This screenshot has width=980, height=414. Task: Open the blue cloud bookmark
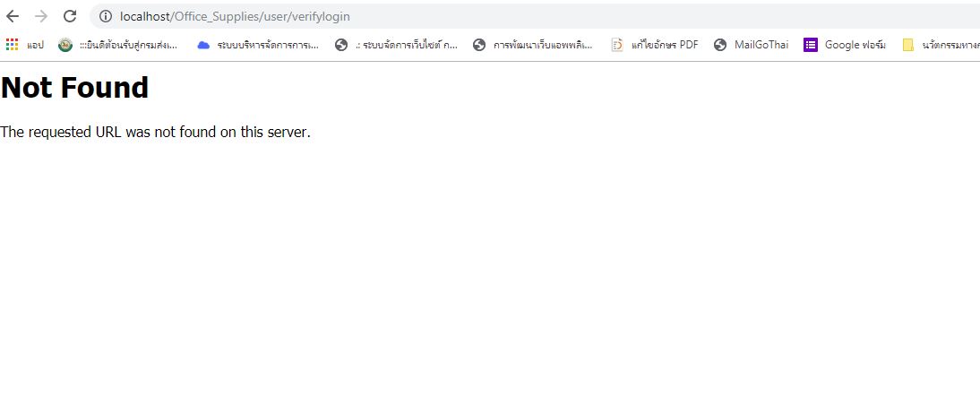[x=257, y=45]
